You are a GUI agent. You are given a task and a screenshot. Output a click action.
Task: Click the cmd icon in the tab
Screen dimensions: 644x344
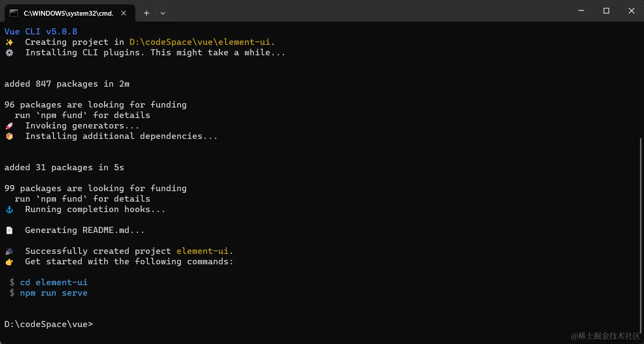(14, 13)
